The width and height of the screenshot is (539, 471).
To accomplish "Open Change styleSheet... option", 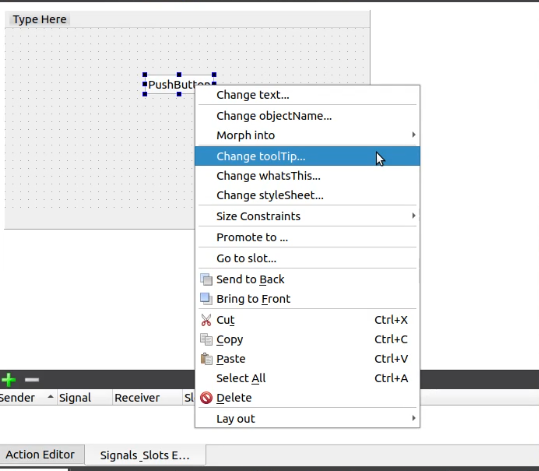I will 307,195.
